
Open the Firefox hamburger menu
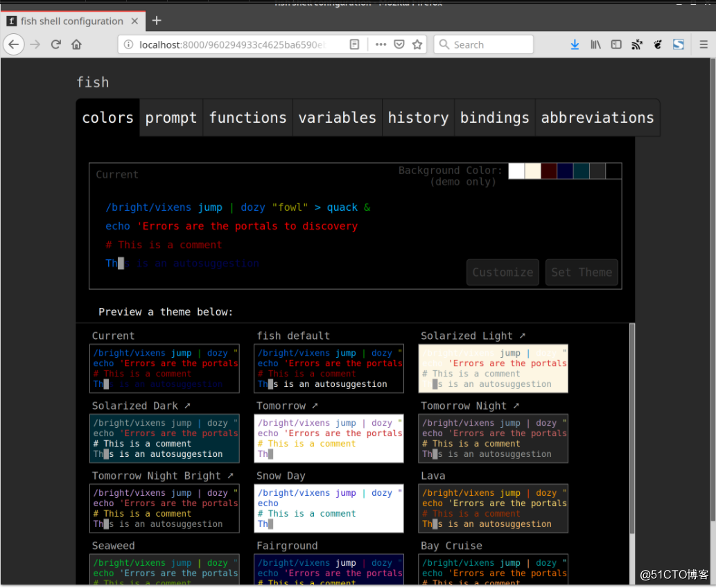pos(704,44)
